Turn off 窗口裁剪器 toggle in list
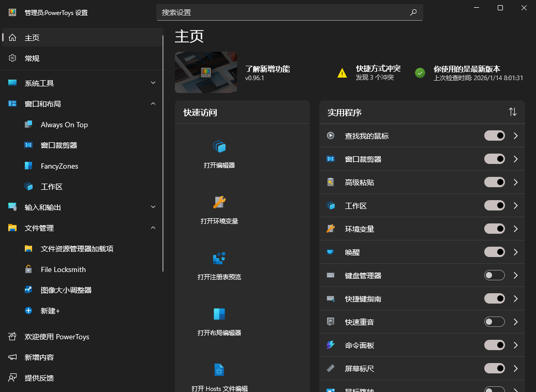This screenshot has height=392, width=536. [494, 159]
